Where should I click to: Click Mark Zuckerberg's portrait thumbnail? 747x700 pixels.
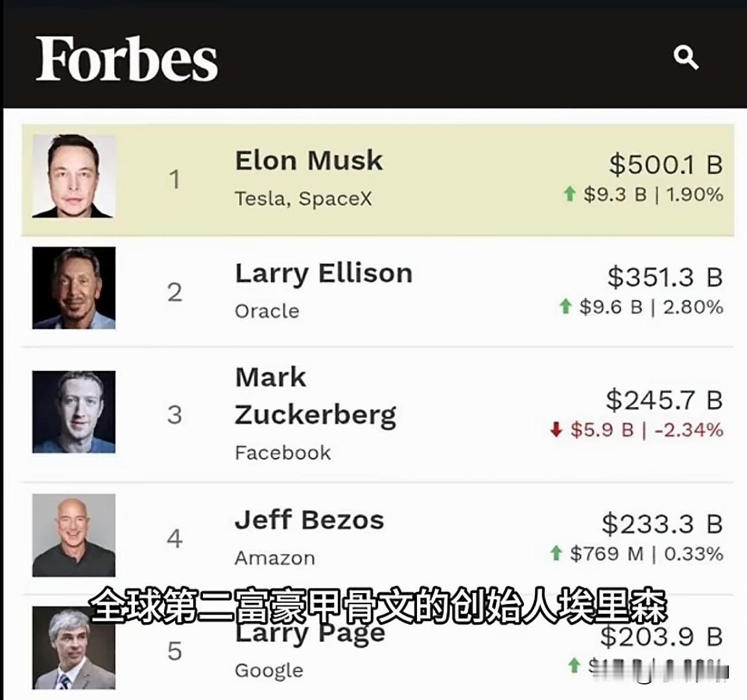point(74,412)
